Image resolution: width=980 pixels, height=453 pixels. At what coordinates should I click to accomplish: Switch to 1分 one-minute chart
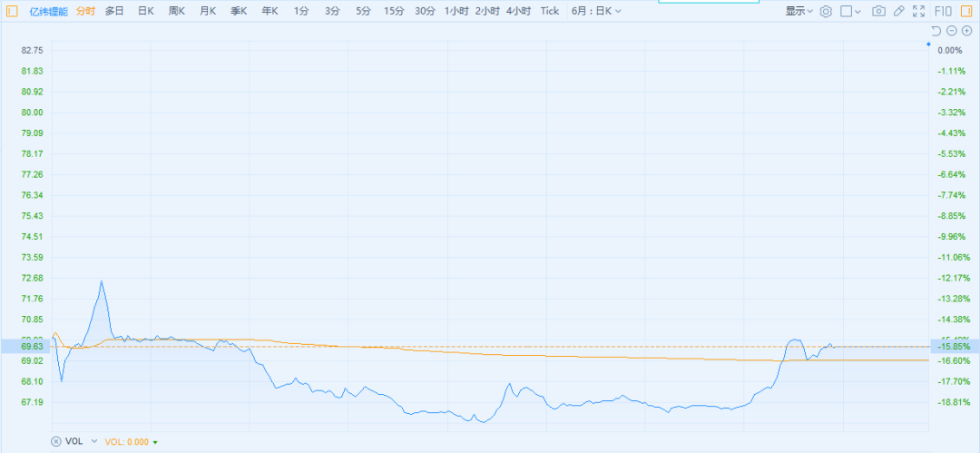pos(301,11)
